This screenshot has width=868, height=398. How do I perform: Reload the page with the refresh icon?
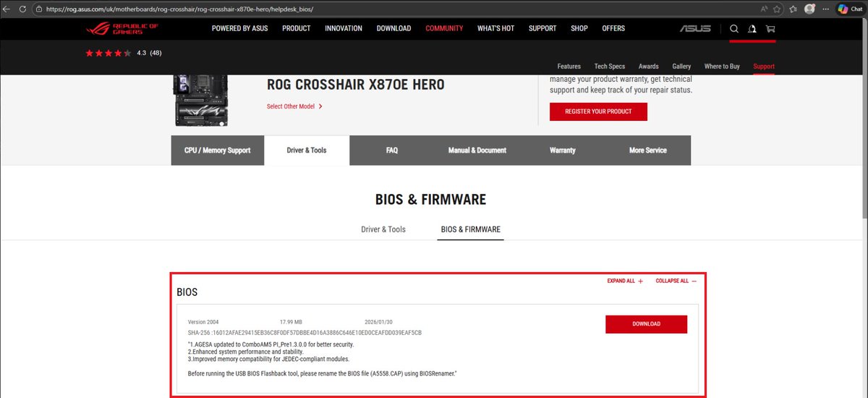tap(24, 9)
